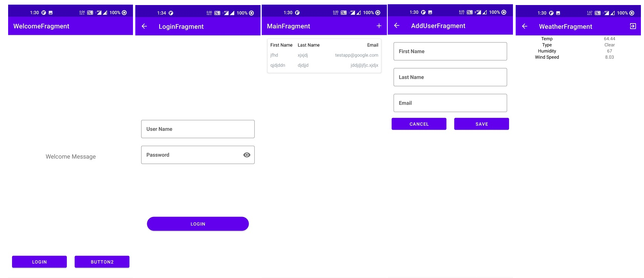Image resolution: width=644 pixels, height=278 pixels.
Task: Tap the rounded LOGIN button in LoginFragment
Action: pos(198,224)
